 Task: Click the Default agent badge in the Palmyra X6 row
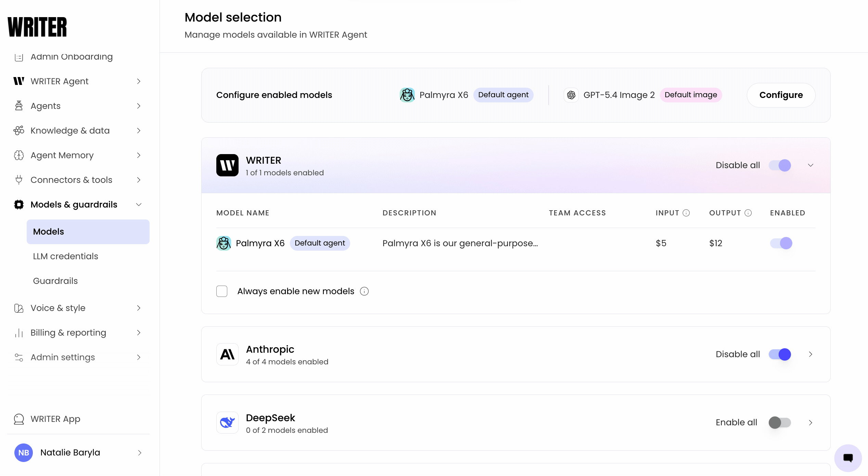click(320, 243)
